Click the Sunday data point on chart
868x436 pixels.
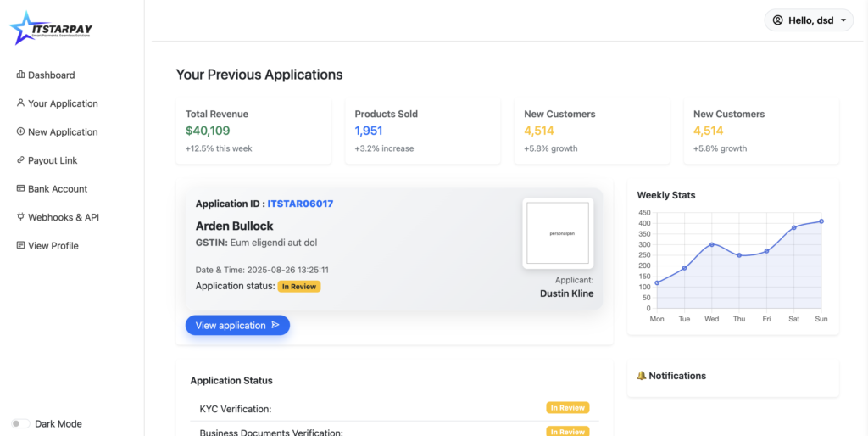[x=821, y=221]
